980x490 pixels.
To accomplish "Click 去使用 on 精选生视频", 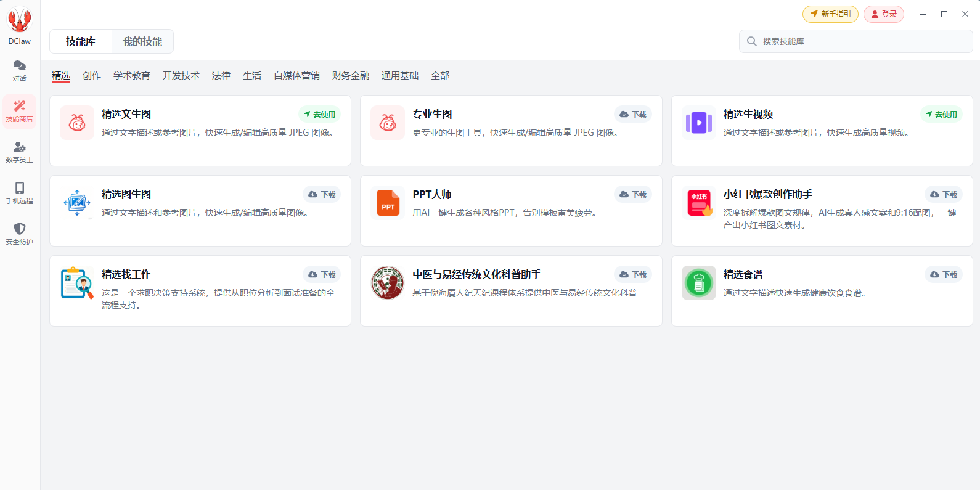I will click(942, 114).
